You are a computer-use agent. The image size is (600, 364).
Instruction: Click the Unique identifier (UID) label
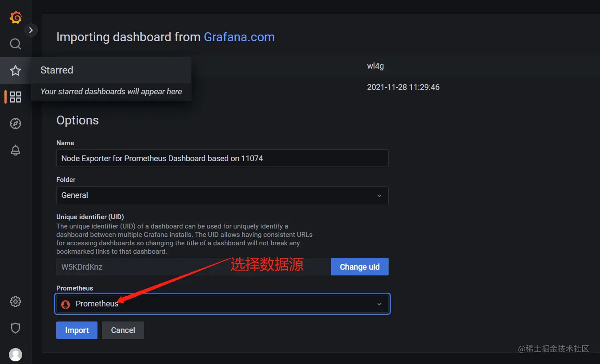[x=90, y=217]
